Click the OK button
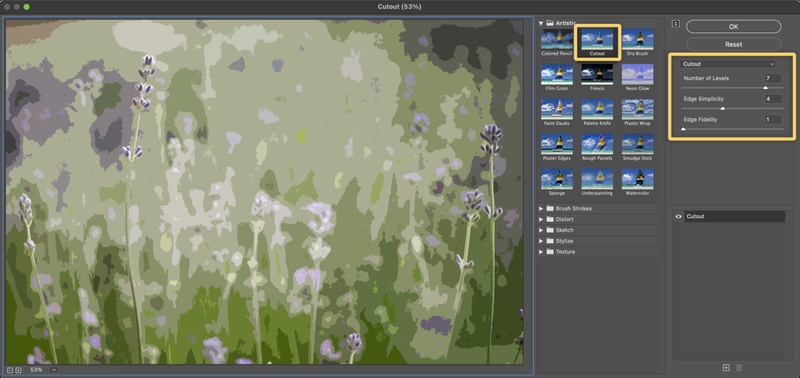This screenshot has width=800, height=378. 733,27
